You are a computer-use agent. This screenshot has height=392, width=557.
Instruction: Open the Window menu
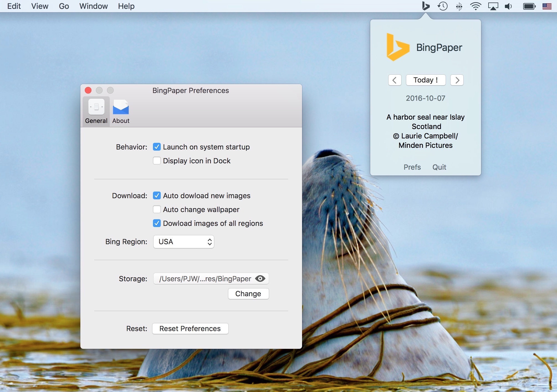coord(93,6)
